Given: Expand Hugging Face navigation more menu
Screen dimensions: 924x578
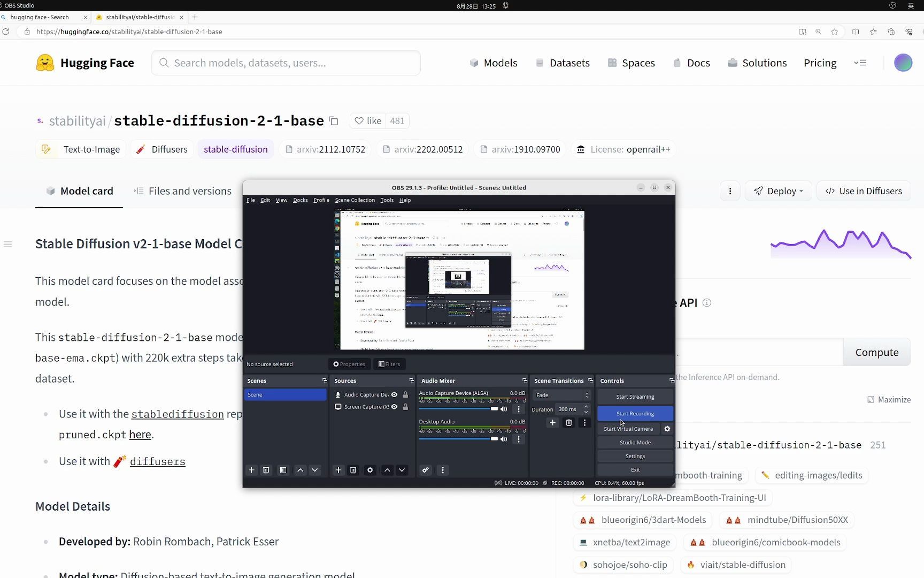Looking at the screenshot, I should point(860,63).
